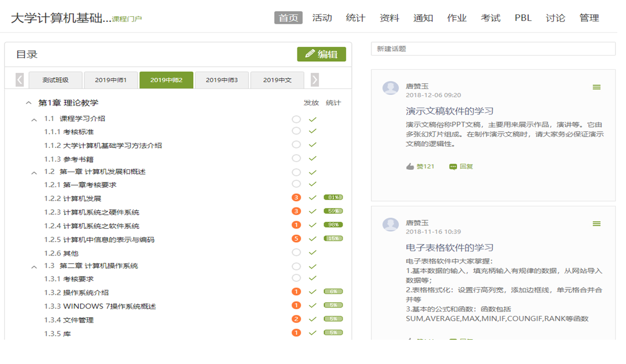Toggle the publish circle for 1.2.6 其他
Screen dimensions: 626x364
(x=296, y=252)
